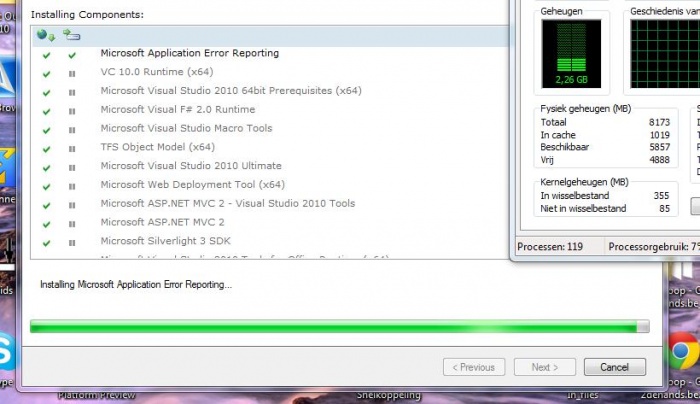Click pending install icon for Web Deployment Tool
700x404 pixels.
pos(72,187)
